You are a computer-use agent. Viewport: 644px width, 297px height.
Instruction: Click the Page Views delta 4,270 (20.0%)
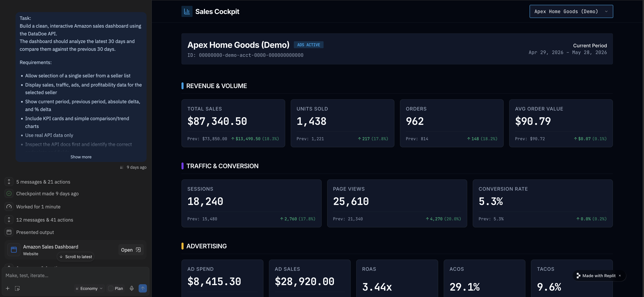pos(443,219)
